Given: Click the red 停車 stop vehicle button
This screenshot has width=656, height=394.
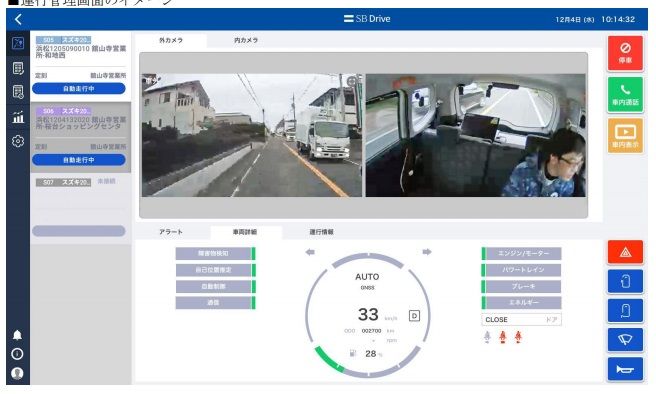Looking at the screenshot, I should click(x=625, y=53).
